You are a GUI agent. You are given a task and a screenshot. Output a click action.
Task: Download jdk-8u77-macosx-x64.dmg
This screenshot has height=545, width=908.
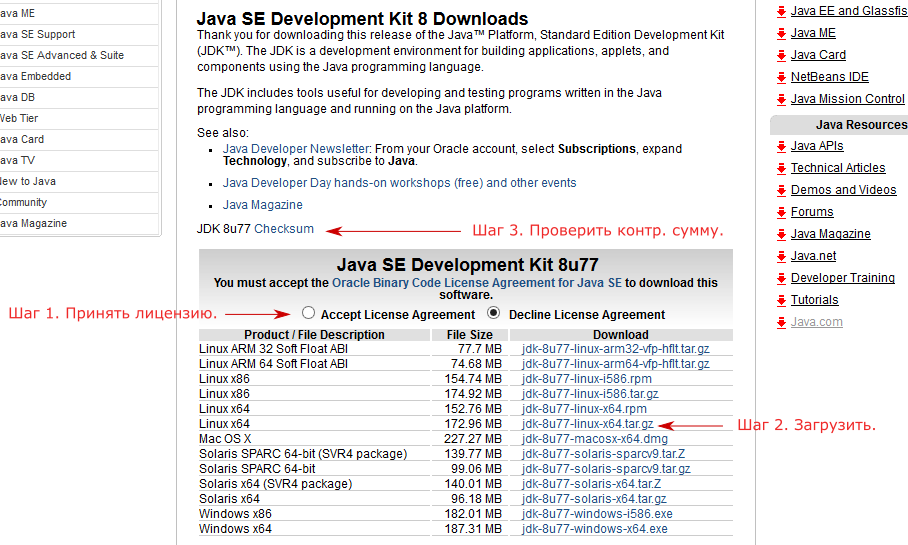tap(594, 439)
